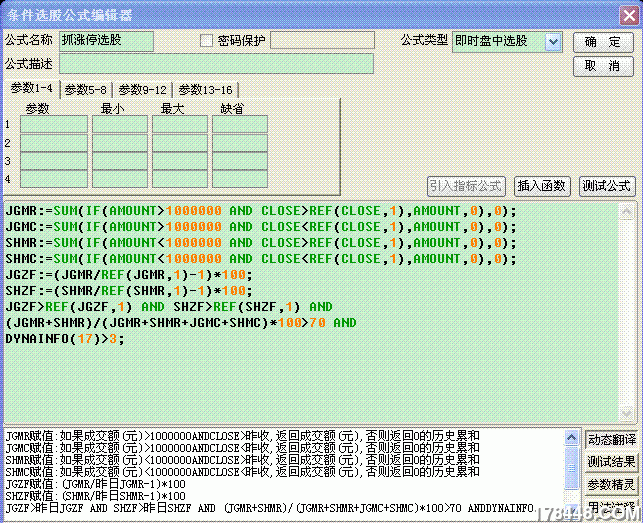Click the translation pane scrollbar thumb
Screen dimensions: 643x523
pyautogui.click(x=572, y=468)
